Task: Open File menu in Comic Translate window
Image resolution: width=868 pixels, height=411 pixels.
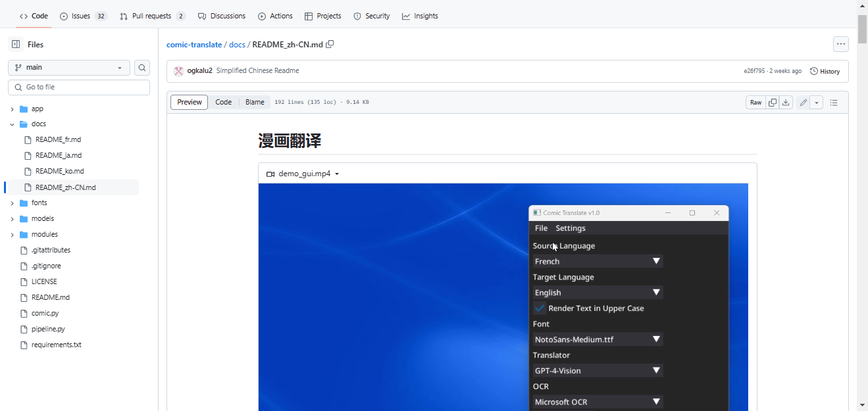Action: tap(541, 228)
